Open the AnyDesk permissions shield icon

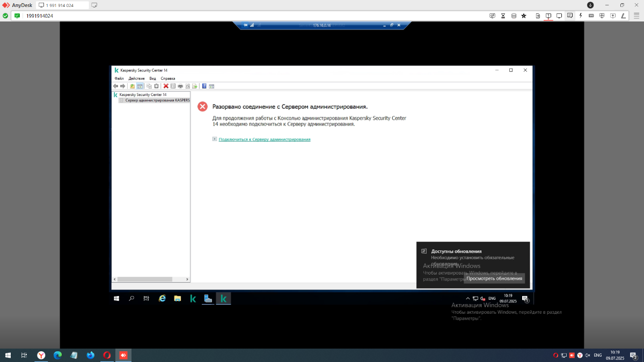coord(602,16)
